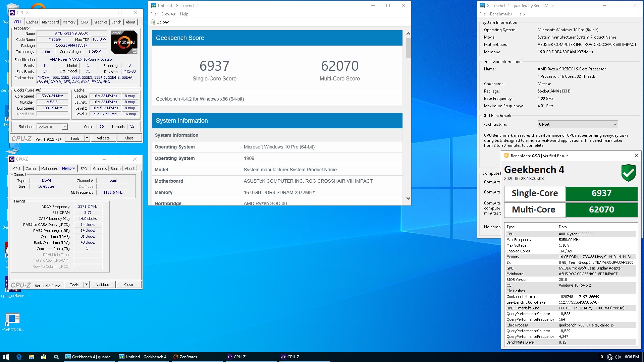Click the taskbar clock showing 6:36 PM

coord(632,357)
